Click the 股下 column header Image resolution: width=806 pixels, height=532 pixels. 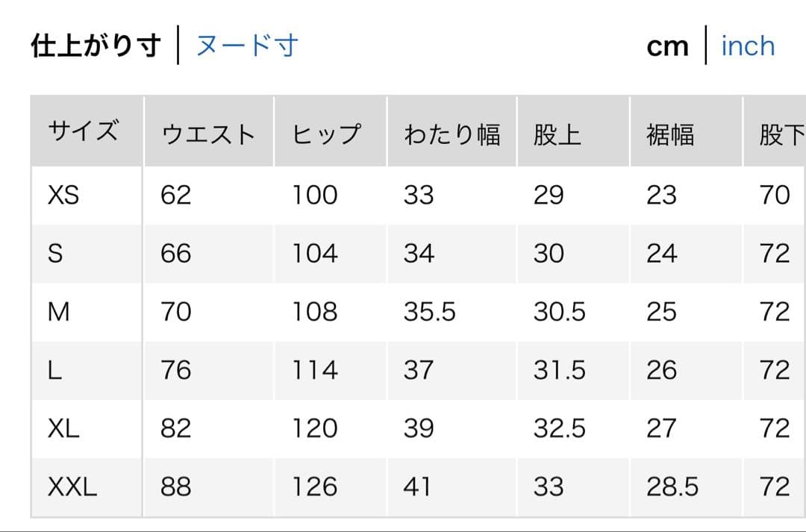click(781, 134)
